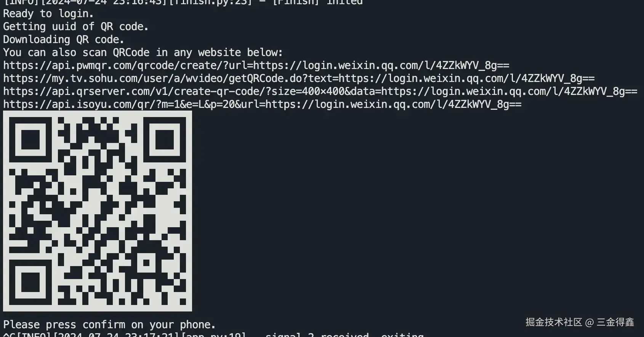Image resolution: width=644 pixels, height=337 pixels.
Task: Click the 掘金技术社区 watermark text
Action: click(x=554, y=323)
